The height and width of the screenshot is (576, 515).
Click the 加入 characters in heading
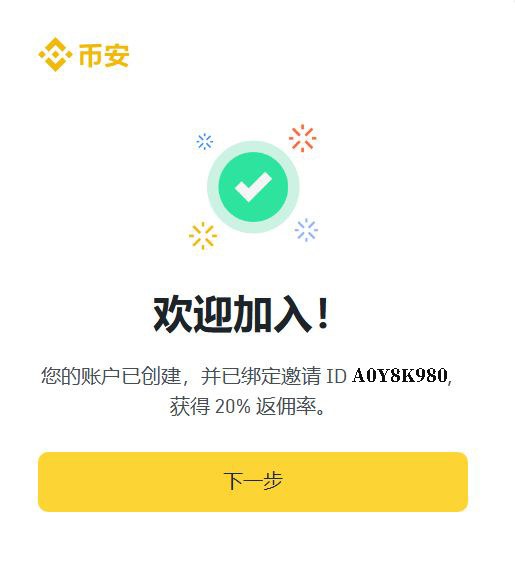pyautogui.click(x=272, y=314)
